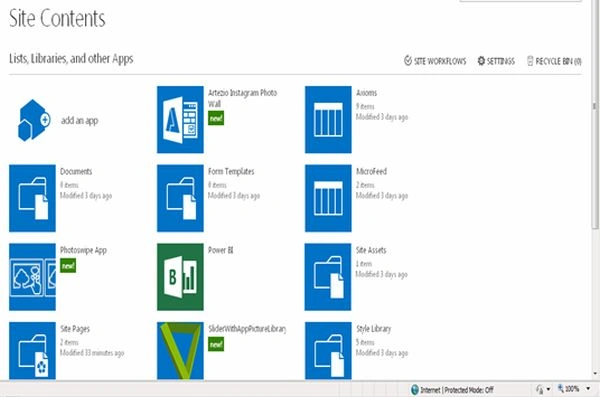Click the zoom magnifier icon in status bar

(x=561, y=389)
